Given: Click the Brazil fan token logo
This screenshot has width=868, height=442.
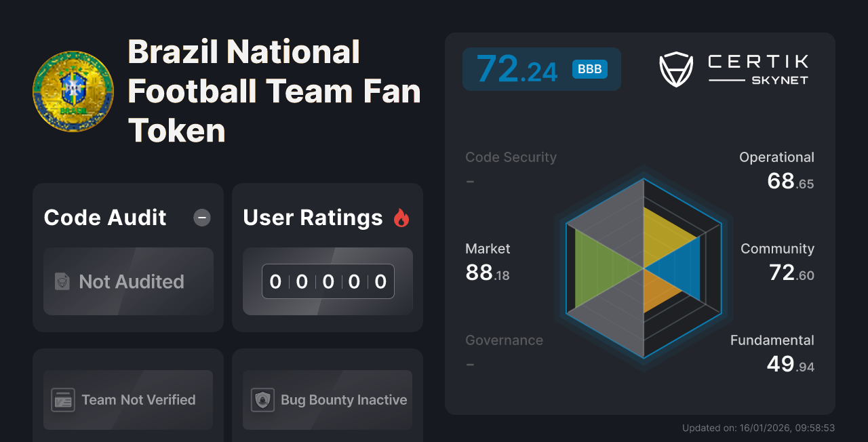Looking at the screenshot, I should point(73,90).
